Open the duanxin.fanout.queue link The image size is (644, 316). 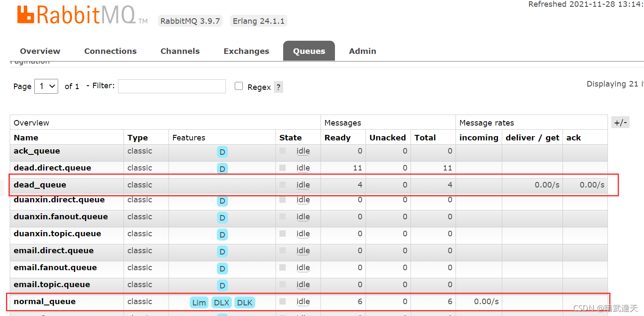[x=61, y=217]
